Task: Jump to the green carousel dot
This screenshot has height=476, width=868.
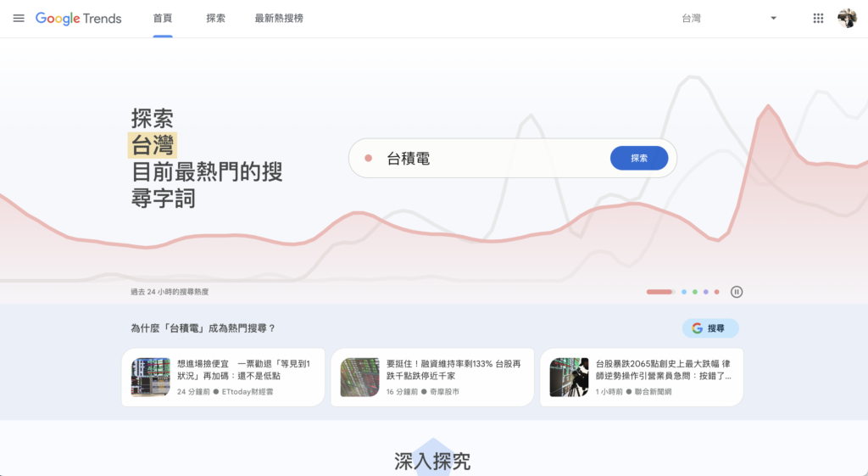Action: point(695,292)
